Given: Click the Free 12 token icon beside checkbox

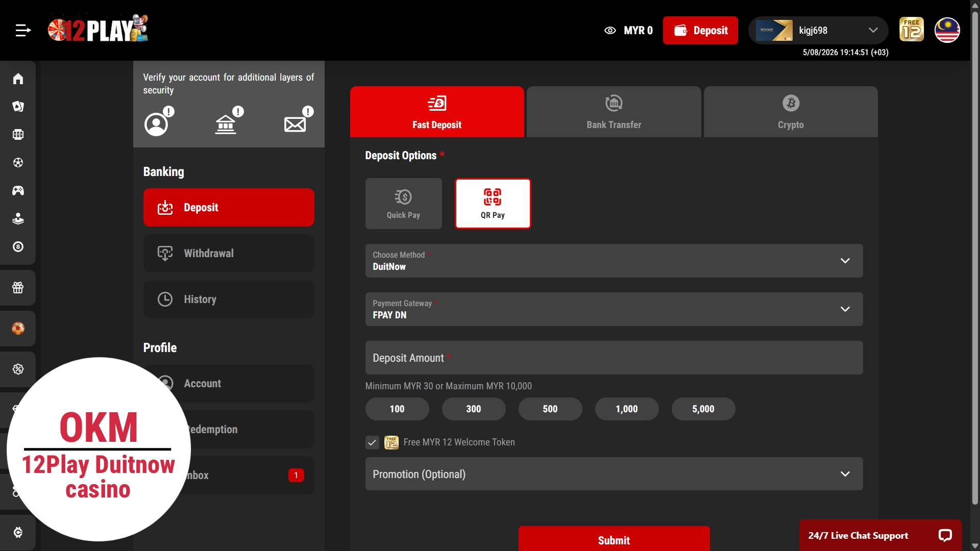Looking at the screenshot, I should [x=391, y=442].
